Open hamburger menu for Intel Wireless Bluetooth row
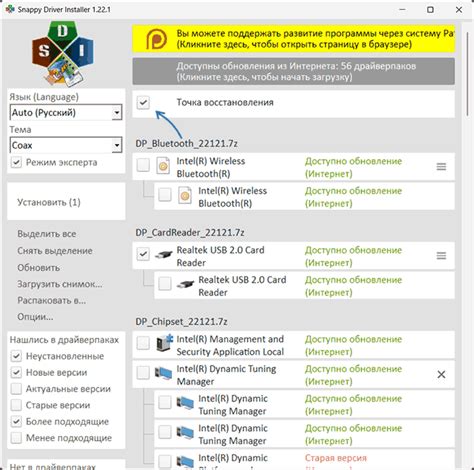 (441, 167)
